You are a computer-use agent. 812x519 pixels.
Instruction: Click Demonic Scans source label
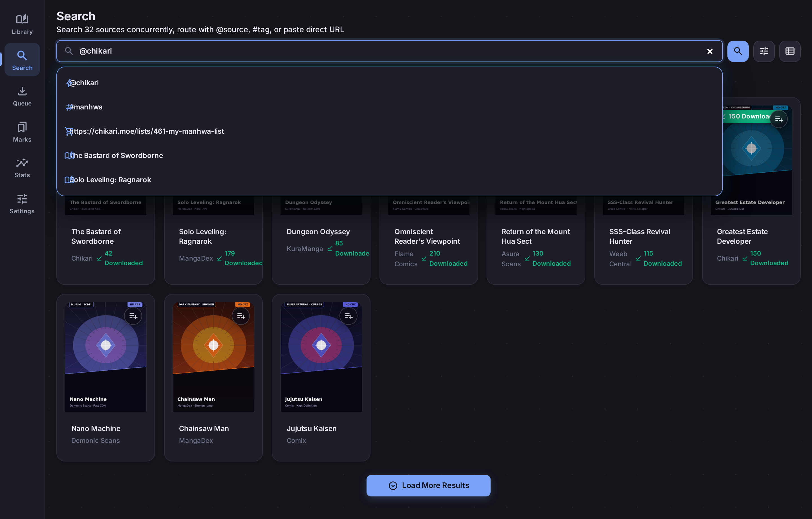click(x=95, y=440)
